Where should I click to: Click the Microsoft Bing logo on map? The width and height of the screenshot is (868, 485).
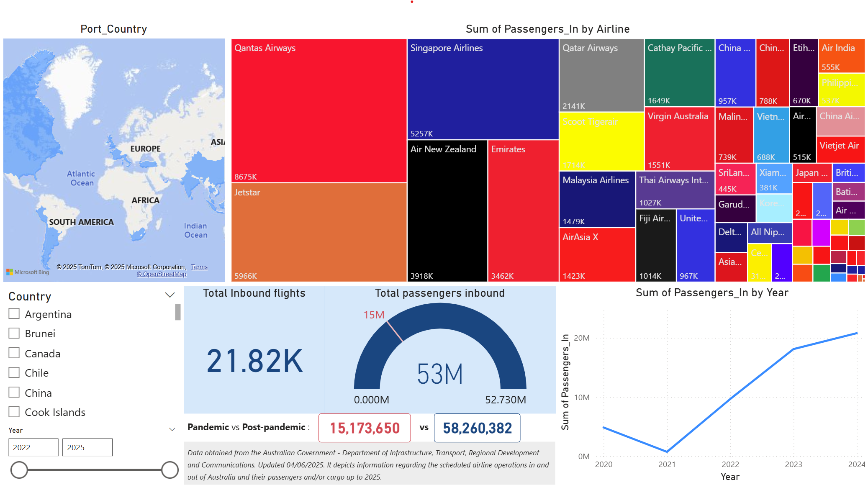(x=28, y=272)
